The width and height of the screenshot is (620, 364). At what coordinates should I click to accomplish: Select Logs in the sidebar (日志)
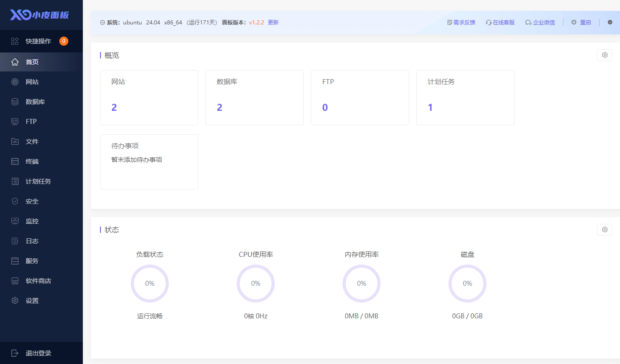tap(32, 241)
